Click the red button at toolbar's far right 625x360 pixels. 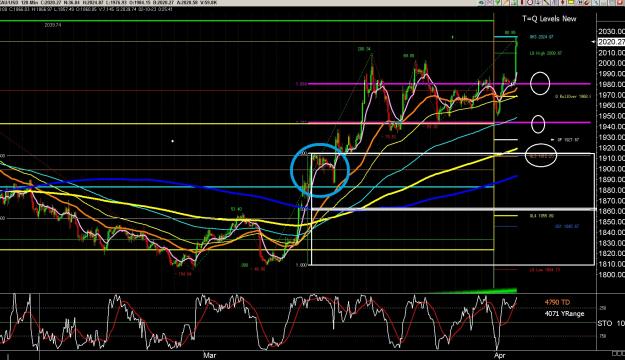[620, 2]
